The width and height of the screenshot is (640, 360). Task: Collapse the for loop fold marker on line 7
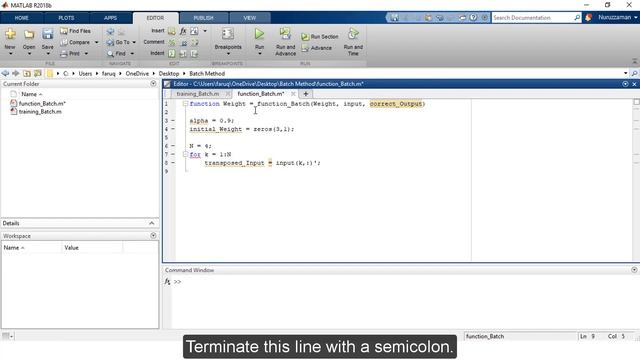[x=186, y=154]
